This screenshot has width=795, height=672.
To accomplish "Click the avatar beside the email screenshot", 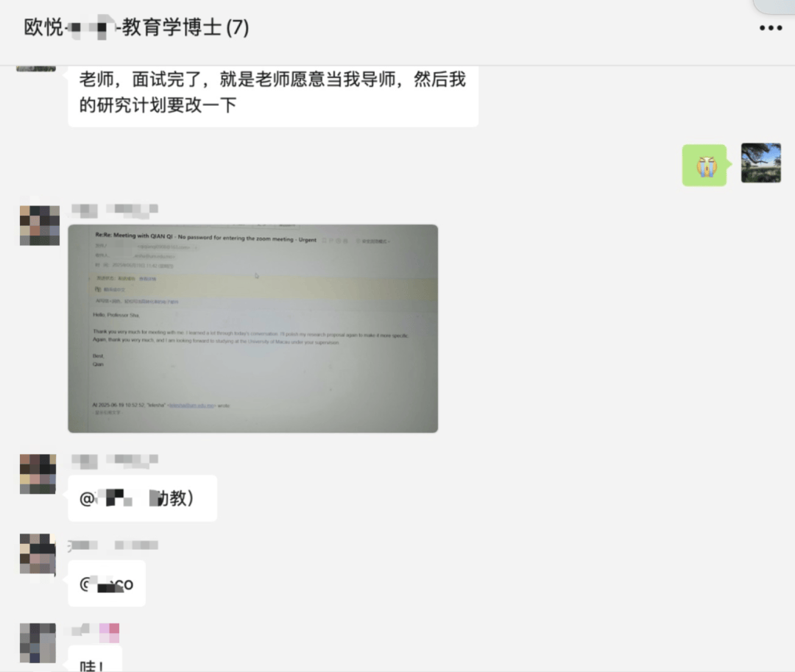I will click(40, 225).
